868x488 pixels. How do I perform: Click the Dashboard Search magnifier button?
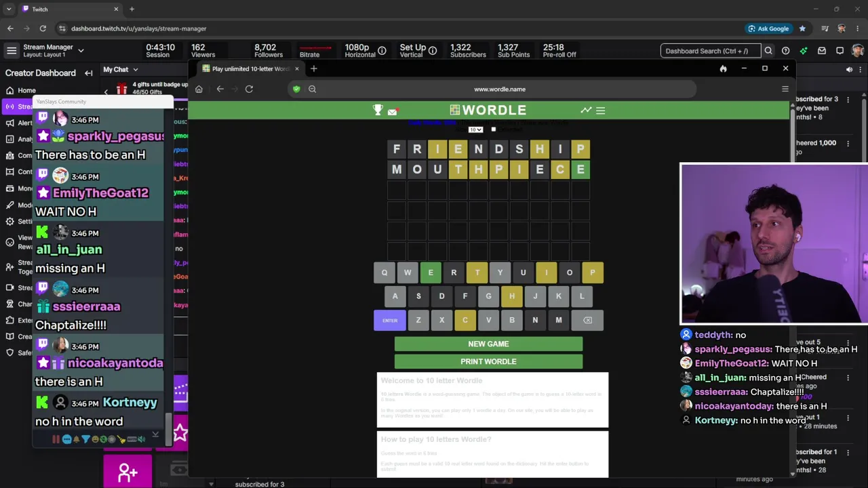[768, 51]
